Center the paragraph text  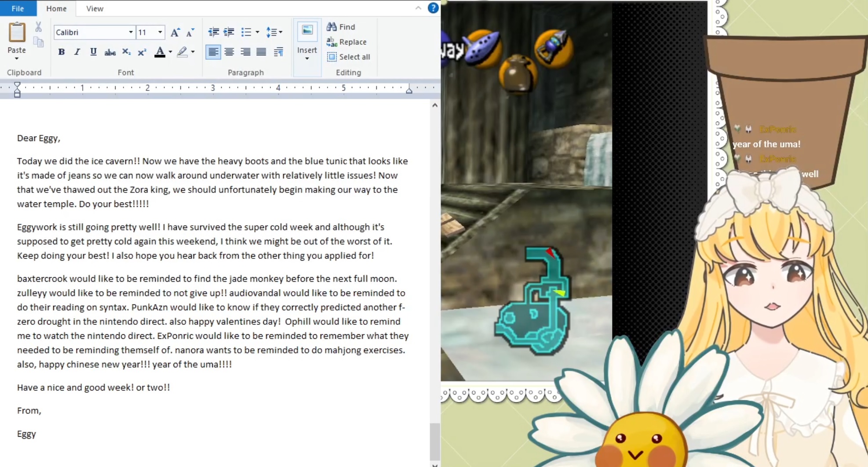[x=229, y=52]
